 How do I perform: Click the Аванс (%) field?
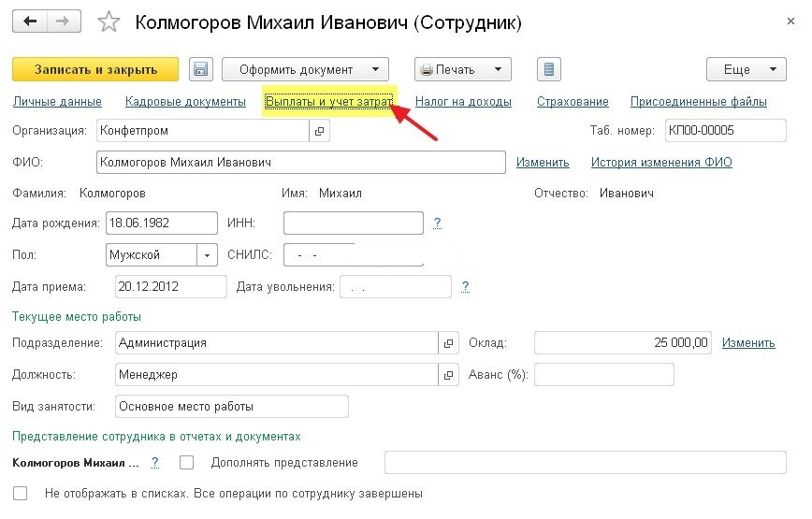pyautogui.click(x=604, y=375)
